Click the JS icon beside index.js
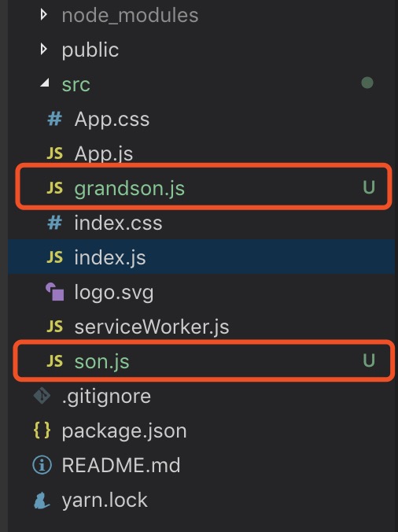Image resolution: width=398 pixels, height=532 pixels. (x=54, y=257)
